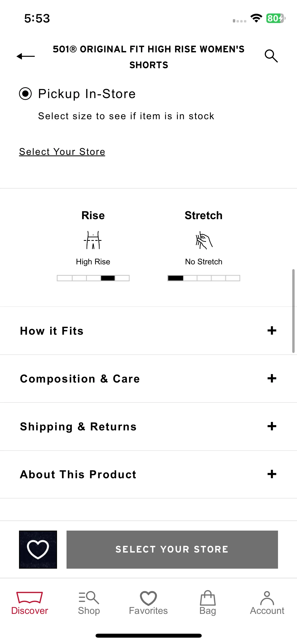
Task: Open the Account tab
Action: (x=267, y=603)
